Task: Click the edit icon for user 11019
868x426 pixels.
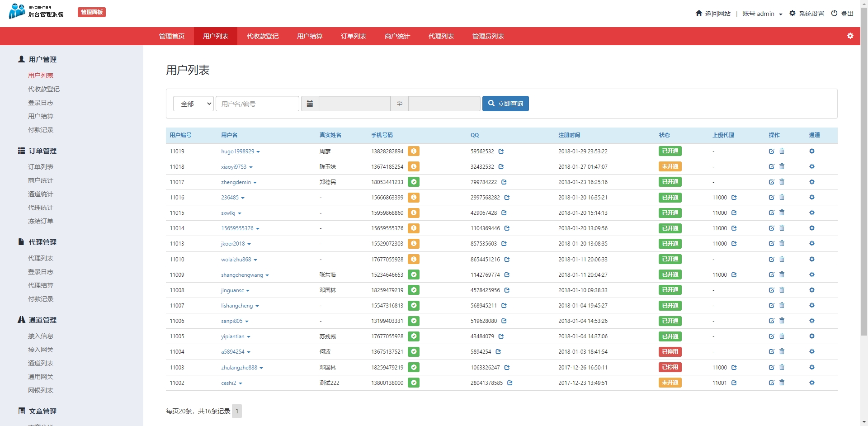Action: [771, 151]
